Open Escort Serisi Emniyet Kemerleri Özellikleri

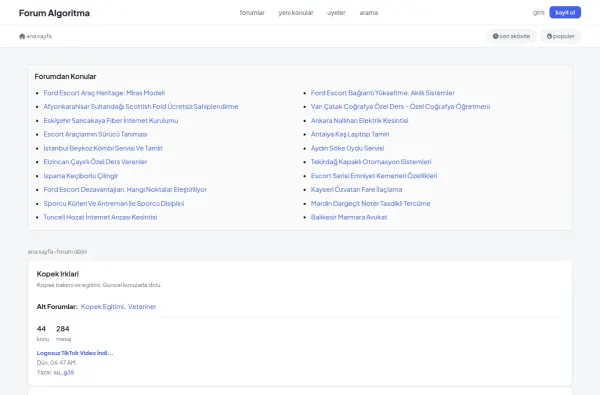374,176
